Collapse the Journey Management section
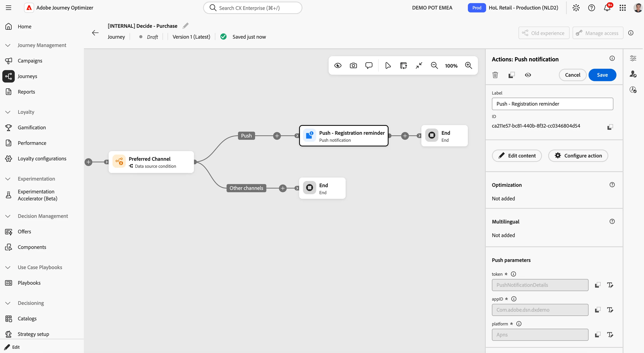The image size is (644, 353). tap(8, 45)
